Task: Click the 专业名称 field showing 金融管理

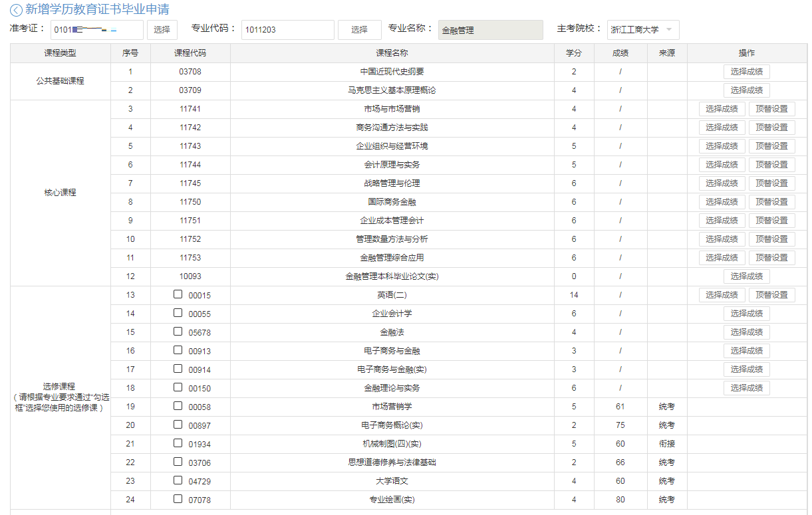Action: coord(490,30)
